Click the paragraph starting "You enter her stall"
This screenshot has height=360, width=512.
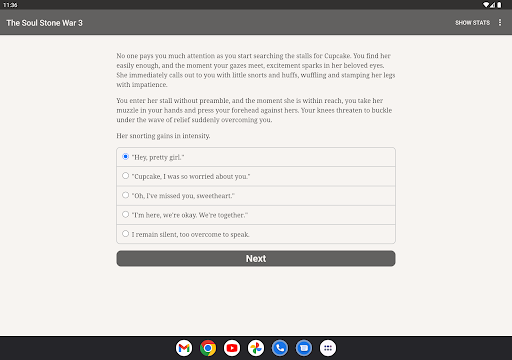click(254, 110)
